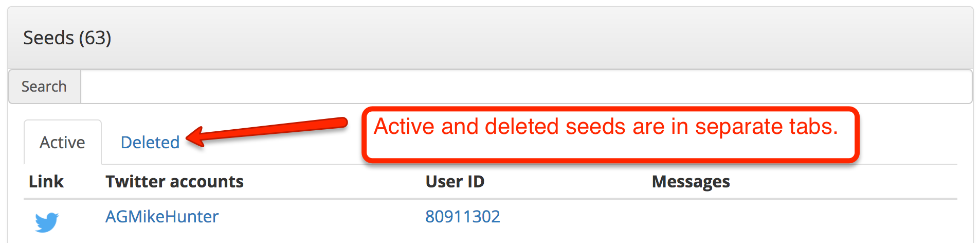This screenshot has width=980, height=243.
Task: Click the arrowhead pointing at Deleted
Action: 196,137
